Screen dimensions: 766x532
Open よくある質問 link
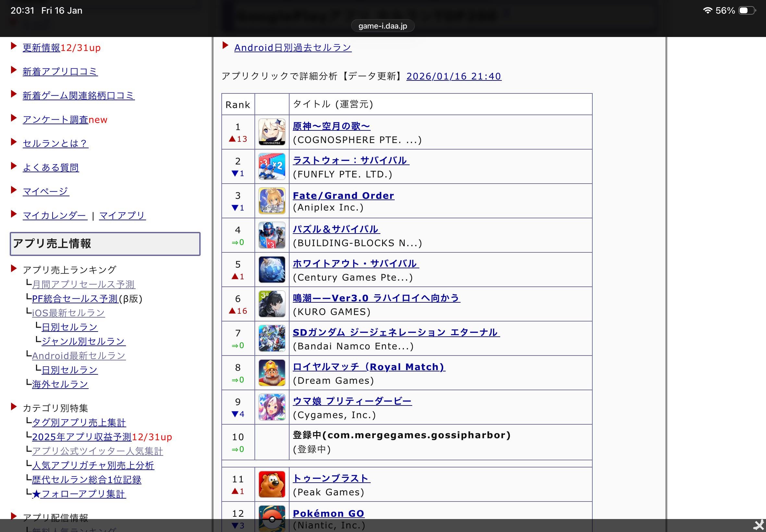coord(51,167)
